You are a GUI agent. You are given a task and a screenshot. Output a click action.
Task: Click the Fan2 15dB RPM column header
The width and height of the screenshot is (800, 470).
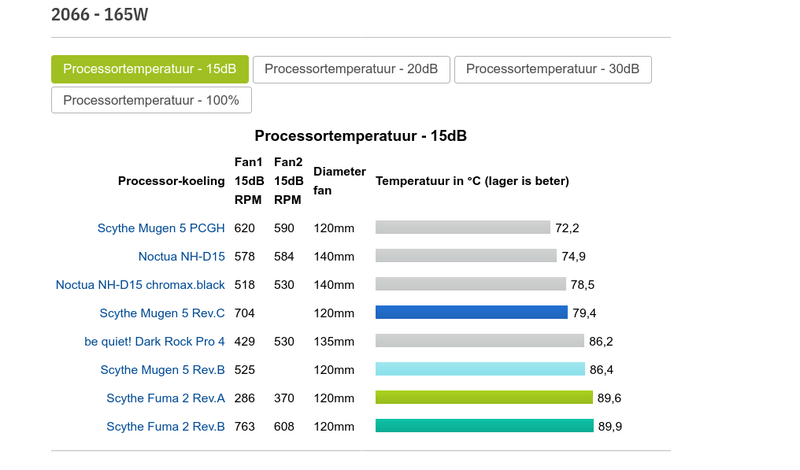288,181
